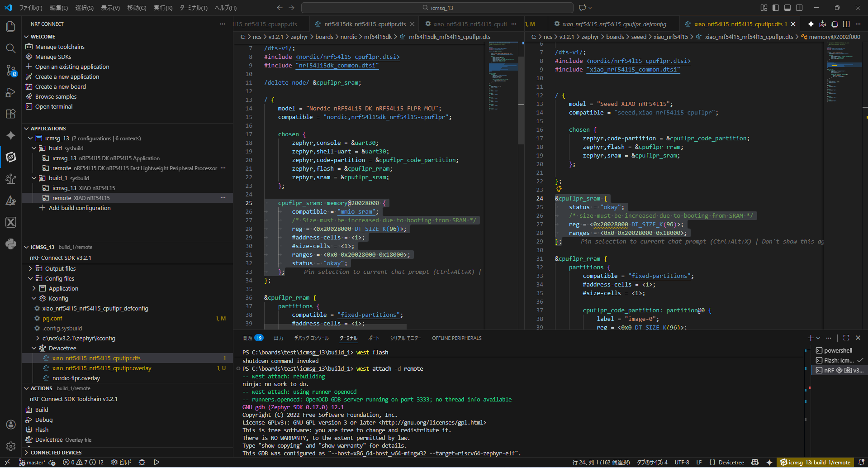
Task: Click the new terminal plus icon
Action: [811, 338]
